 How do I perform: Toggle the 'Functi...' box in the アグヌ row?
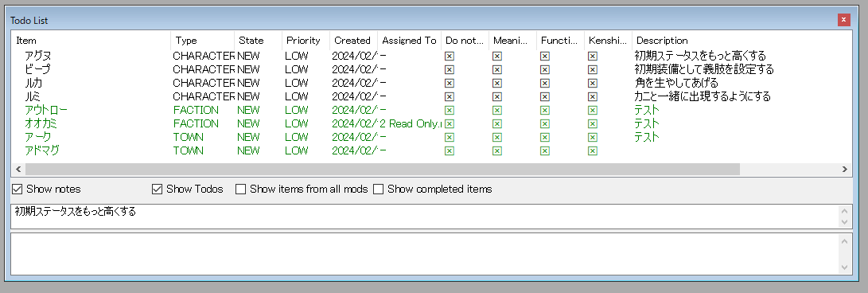click(x=545, y=56)
